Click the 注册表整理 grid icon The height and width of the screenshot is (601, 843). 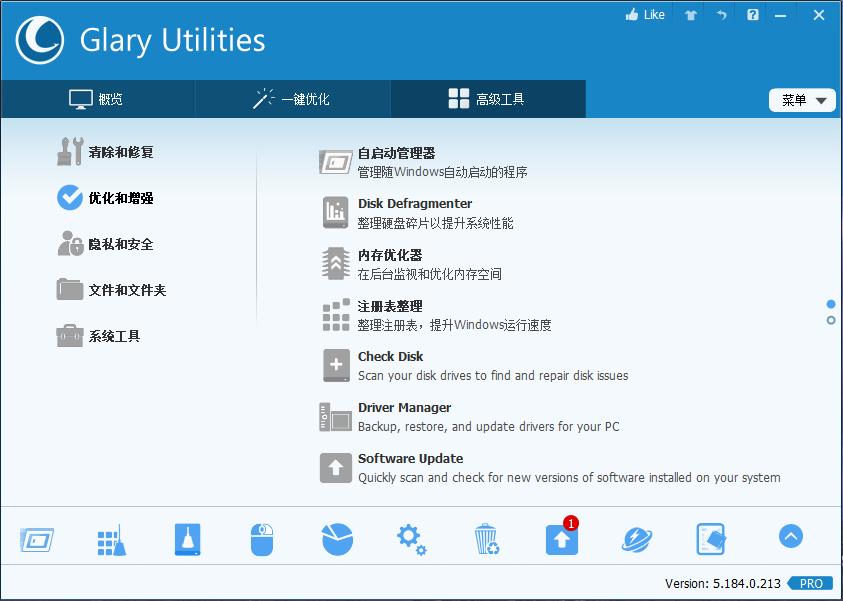pyautogui.click(x=336, y=314)
